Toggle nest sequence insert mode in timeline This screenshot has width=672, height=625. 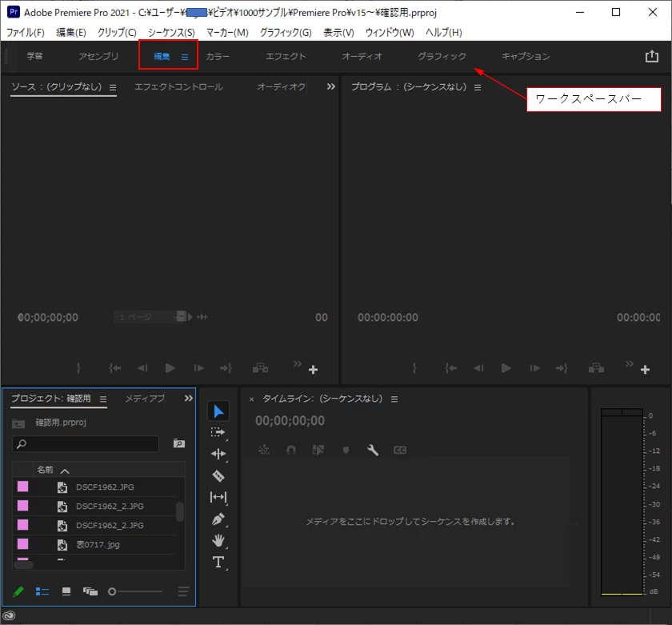(264, 450)
